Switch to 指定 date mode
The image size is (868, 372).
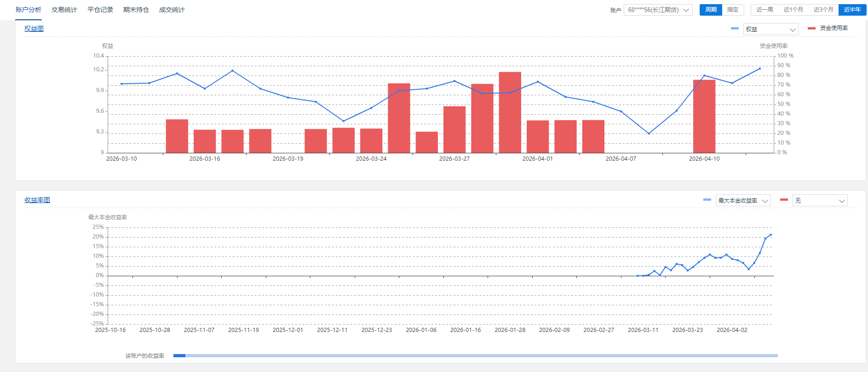click(x=733, y=10)
